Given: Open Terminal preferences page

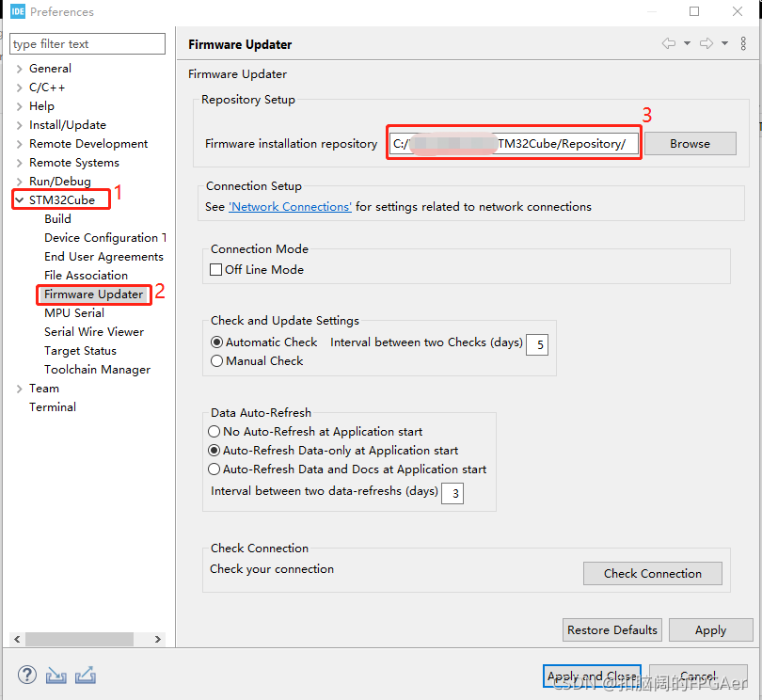Looking at the screenshot, I should tap(53, 406).
